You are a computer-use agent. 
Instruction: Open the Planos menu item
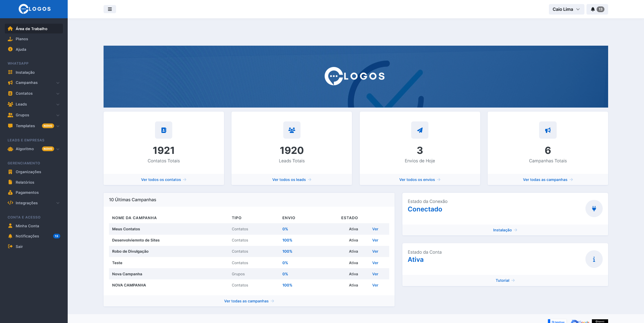[x=34, y=39]
